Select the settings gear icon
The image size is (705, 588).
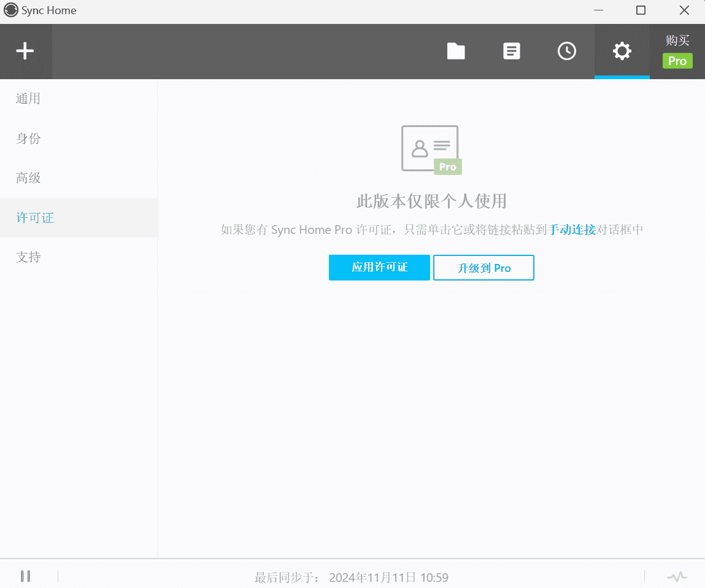pos(622,51)
